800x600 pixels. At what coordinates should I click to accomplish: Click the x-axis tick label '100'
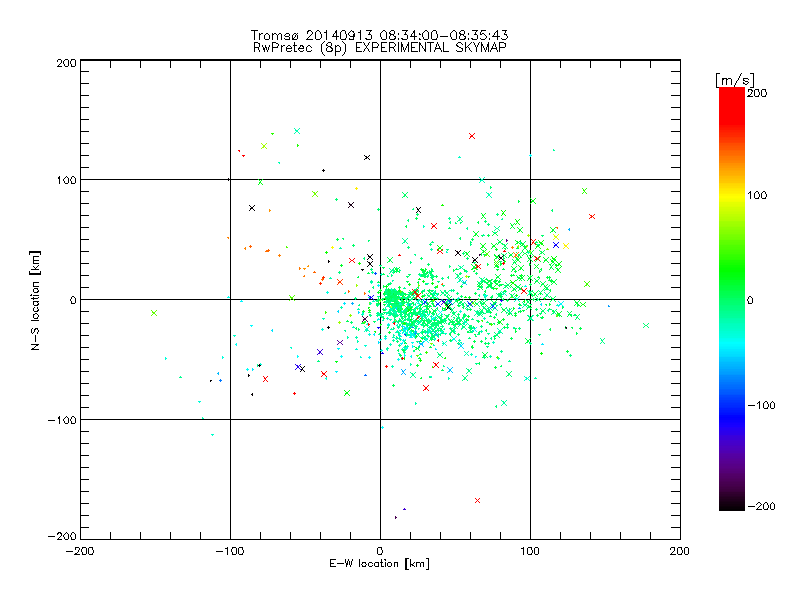[530, 551]
